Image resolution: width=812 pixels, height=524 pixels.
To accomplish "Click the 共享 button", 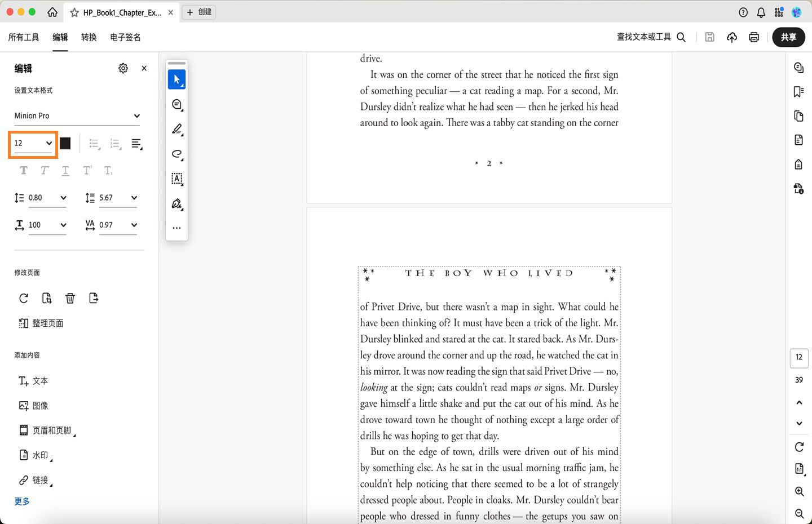I will pos(788,37).
